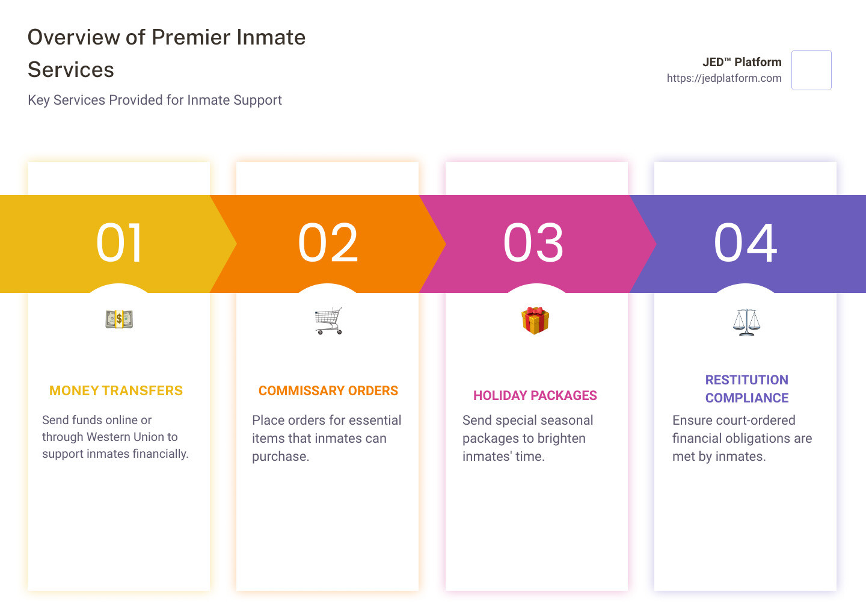
Task: Click the RESTITUTION COMPLIANCE heading
Action: coord(747,389)
